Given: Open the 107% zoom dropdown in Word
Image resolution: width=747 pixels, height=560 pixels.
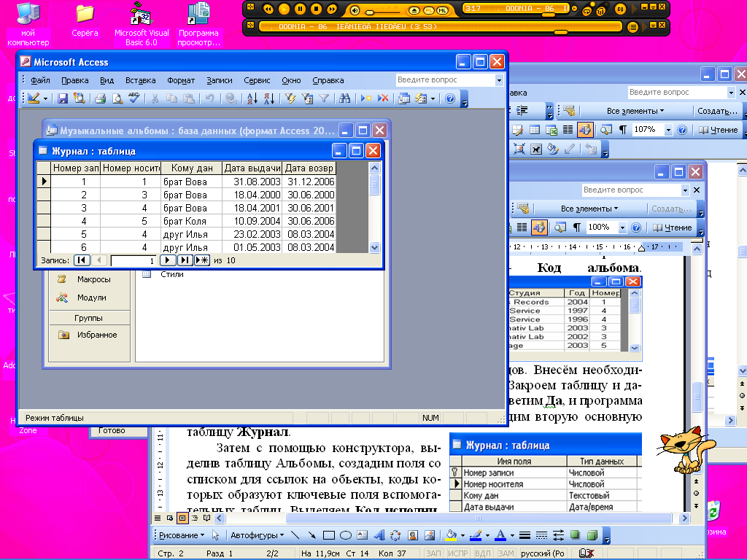Looking at the screenshot, I should 668,130.
